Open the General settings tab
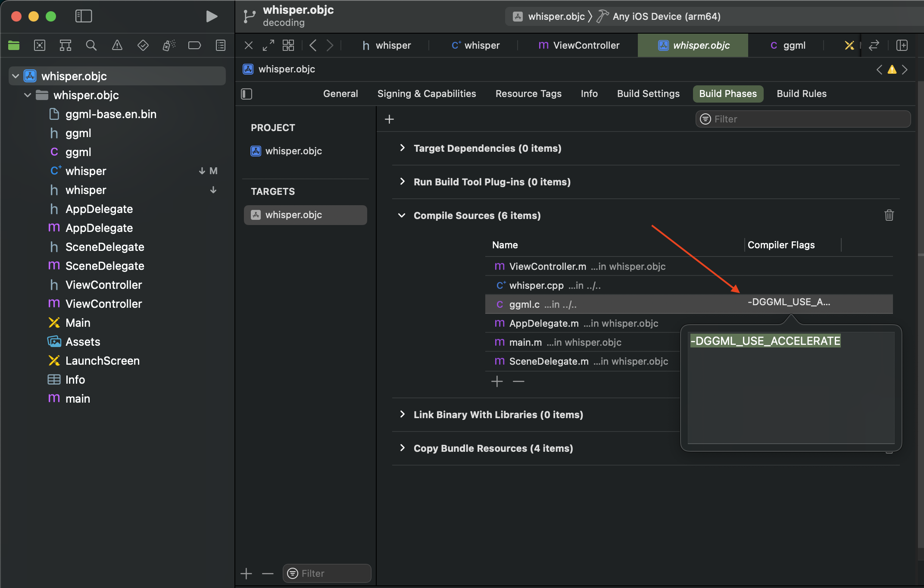The width and height of the screenshot is (924, 588). (340, 94)
